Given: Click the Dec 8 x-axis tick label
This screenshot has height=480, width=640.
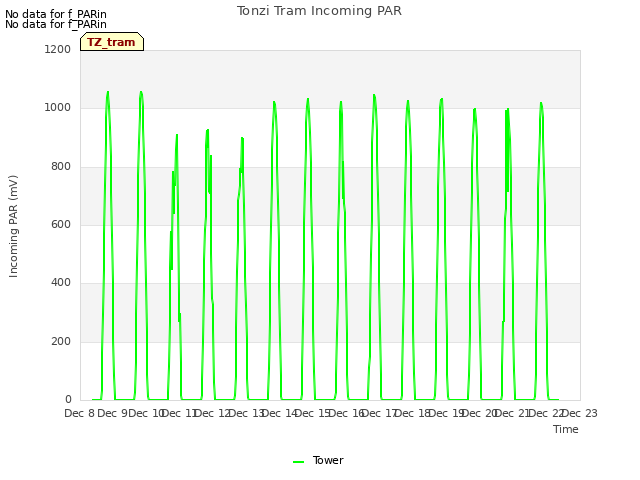Looking at the screenshot, I should point(79,413).
